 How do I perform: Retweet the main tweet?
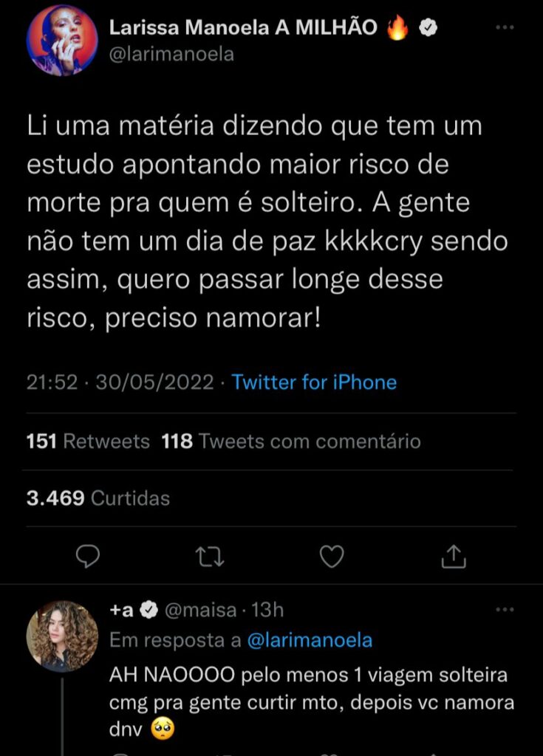point(209,555)
